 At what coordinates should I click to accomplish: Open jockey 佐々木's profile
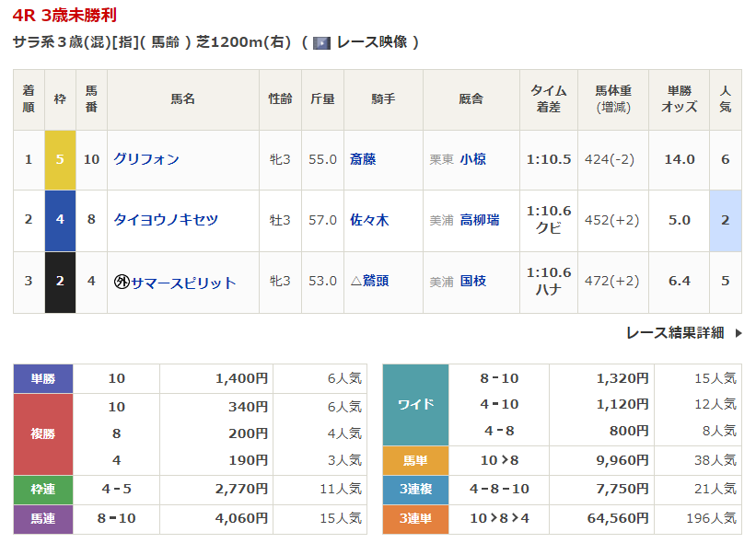point(369,220)
